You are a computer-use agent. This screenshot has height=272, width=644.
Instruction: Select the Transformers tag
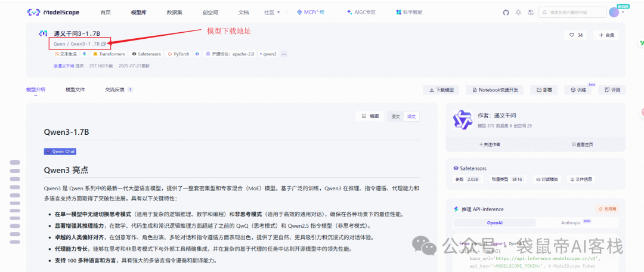click(109, 54)
